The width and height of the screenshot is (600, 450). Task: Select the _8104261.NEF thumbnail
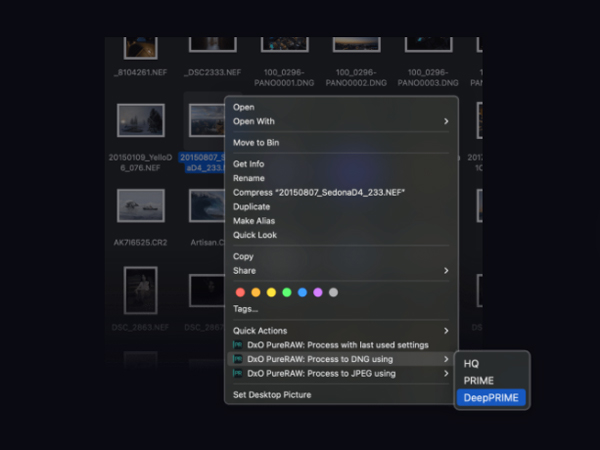(x=140, y=48)
